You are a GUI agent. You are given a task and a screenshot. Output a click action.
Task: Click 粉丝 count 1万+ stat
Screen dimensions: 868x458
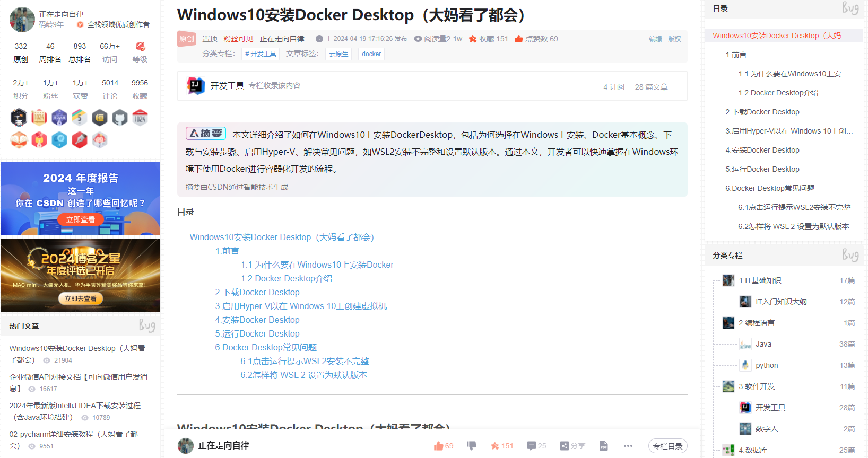tap(50, 89)
